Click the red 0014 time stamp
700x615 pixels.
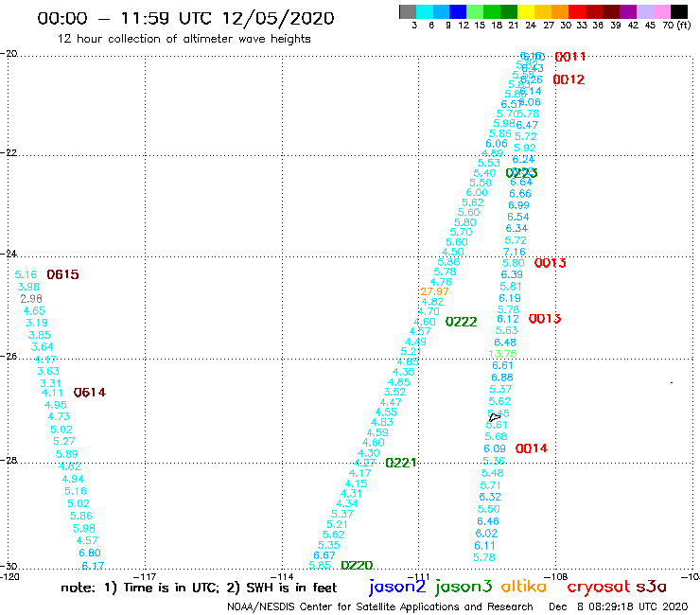(x=532, y=448)
